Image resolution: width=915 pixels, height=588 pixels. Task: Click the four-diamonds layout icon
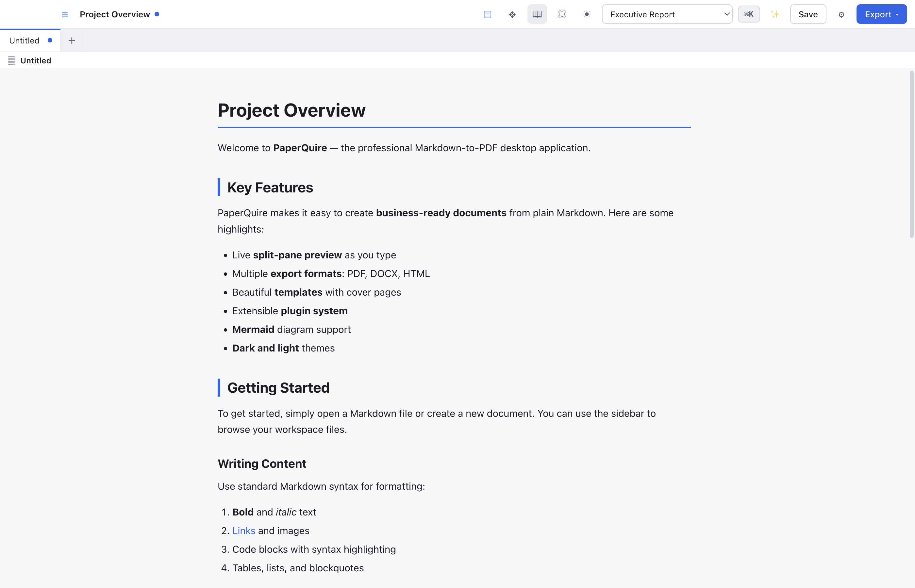tap(512, 14)
